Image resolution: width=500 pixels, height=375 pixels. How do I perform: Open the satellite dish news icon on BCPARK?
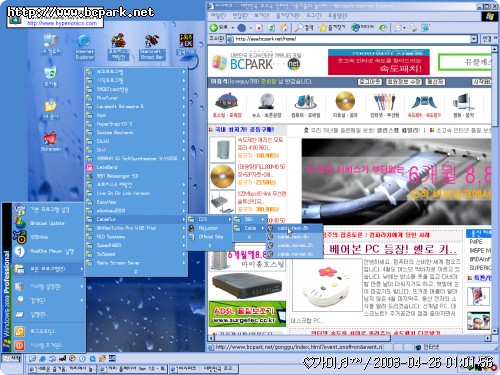point(267,101)
